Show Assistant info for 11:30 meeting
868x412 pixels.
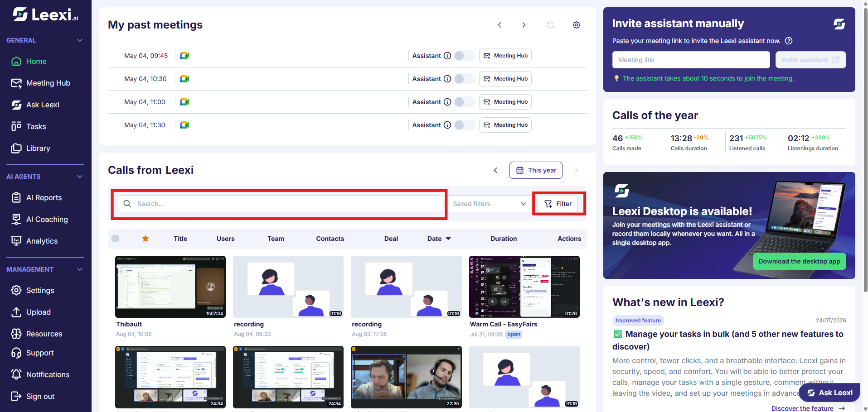coord(447,125)
